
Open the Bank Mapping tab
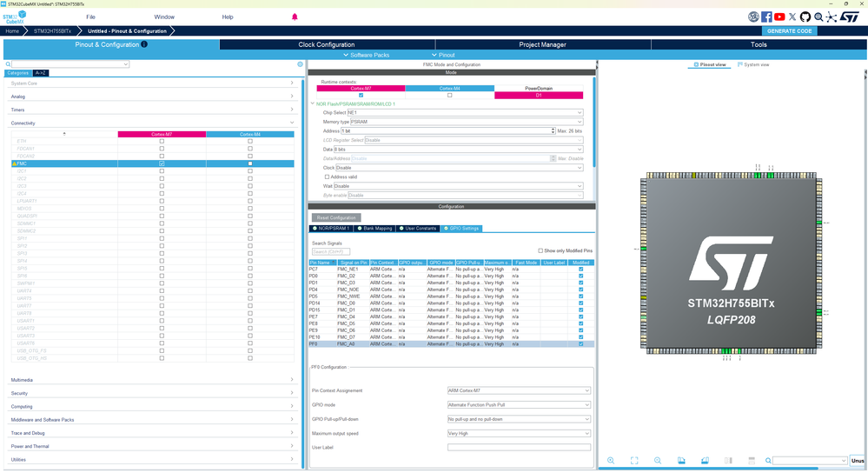(x=374, y=228)
